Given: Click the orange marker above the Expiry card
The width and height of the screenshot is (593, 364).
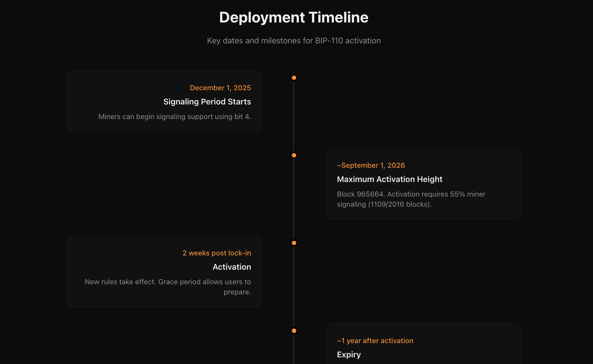Looking at the screenshot, I should point(294,330).
